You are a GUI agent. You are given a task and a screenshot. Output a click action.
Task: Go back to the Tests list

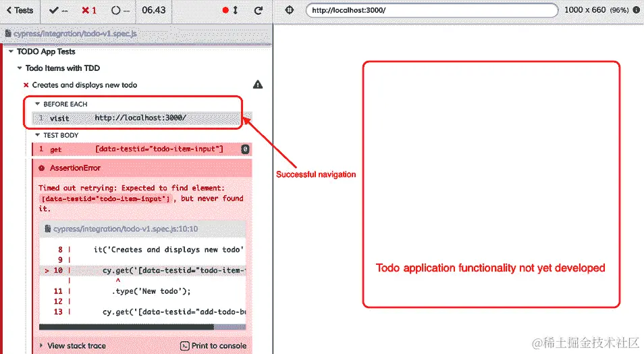(20, 10)
